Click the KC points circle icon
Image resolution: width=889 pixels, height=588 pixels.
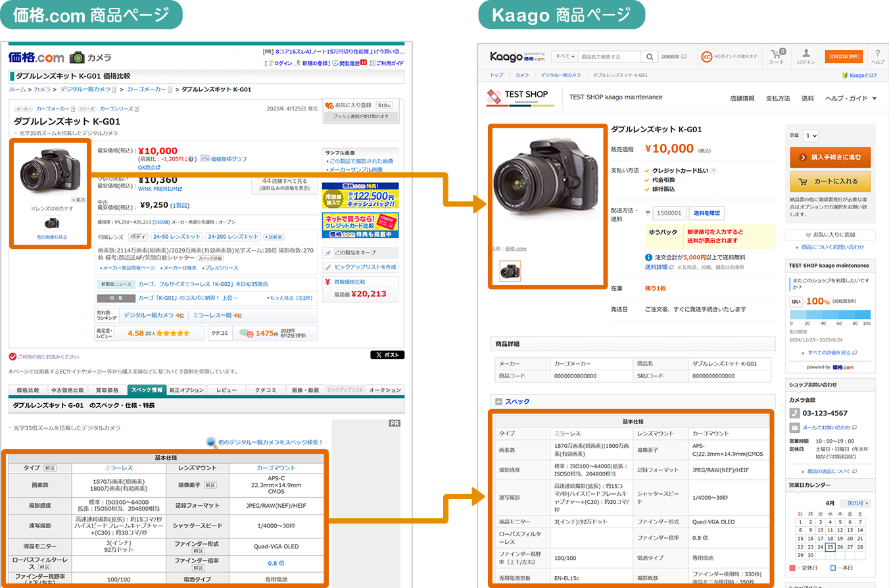point(707,57)
